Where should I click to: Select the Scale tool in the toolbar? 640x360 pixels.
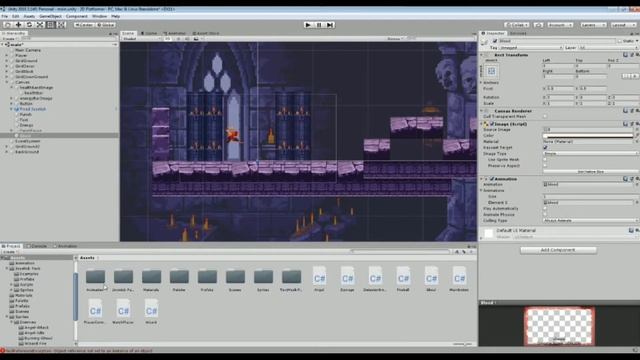(40, 25)
